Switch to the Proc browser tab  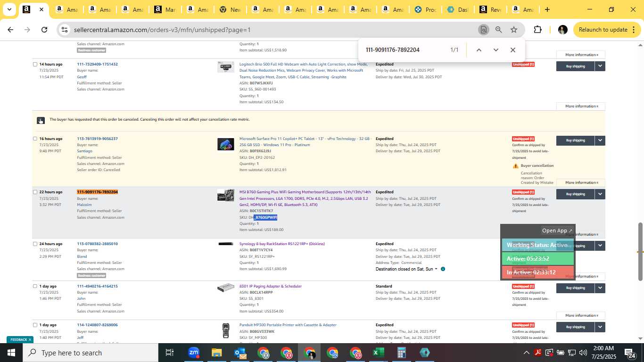coord(425,9)
